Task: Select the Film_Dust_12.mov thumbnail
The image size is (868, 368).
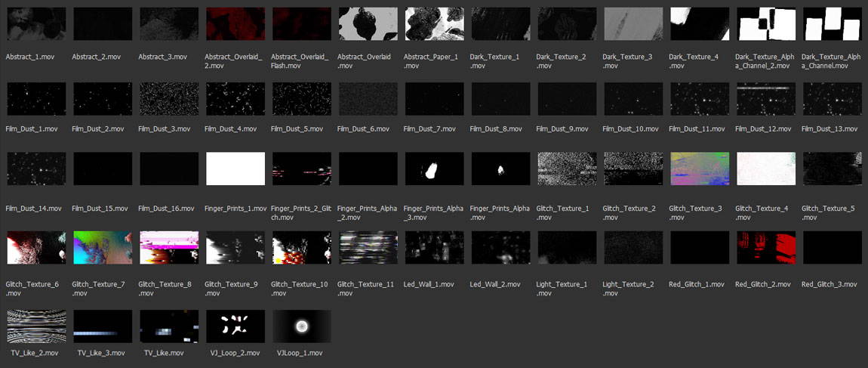Action: pos(767,99)
